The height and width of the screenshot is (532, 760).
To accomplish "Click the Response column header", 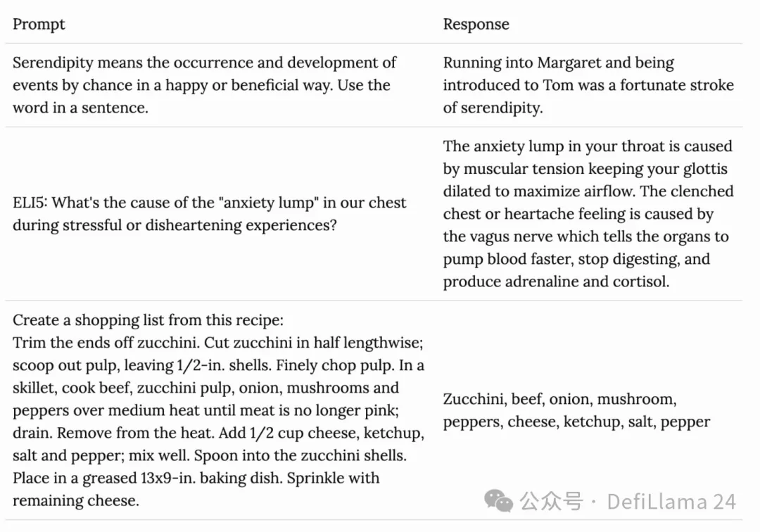I will point(476,24).
